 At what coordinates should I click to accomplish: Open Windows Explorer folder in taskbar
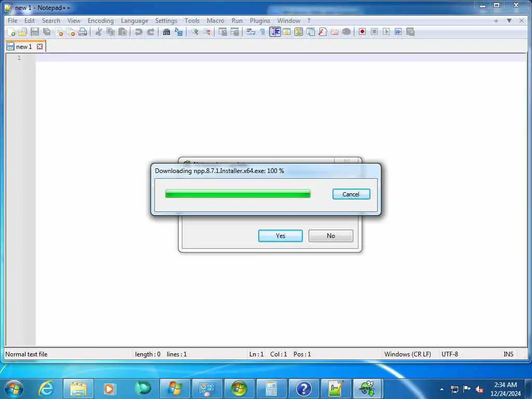(x=78, y=389)
